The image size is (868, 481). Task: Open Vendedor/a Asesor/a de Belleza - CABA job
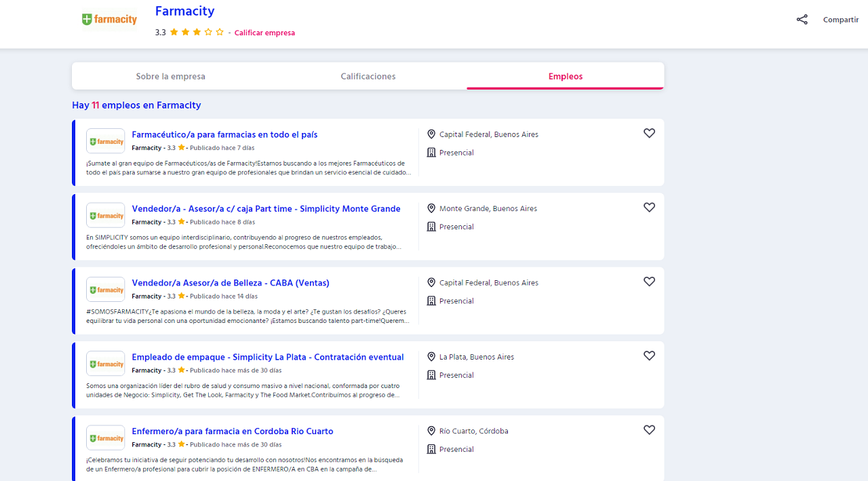(x=231, y=283)
